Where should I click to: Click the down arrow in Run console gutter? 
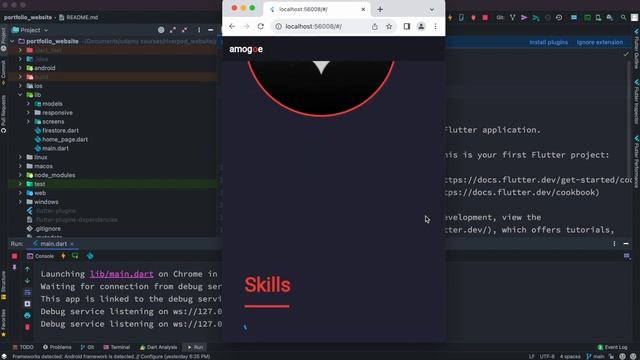tap(27, 281)
